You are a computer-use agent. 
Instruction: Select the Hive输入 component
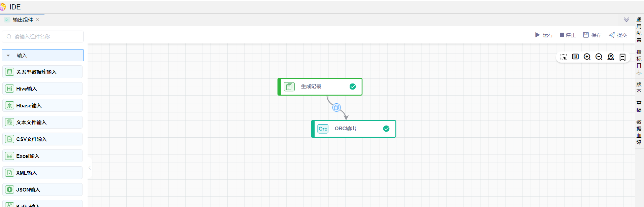tap(42, 89)
